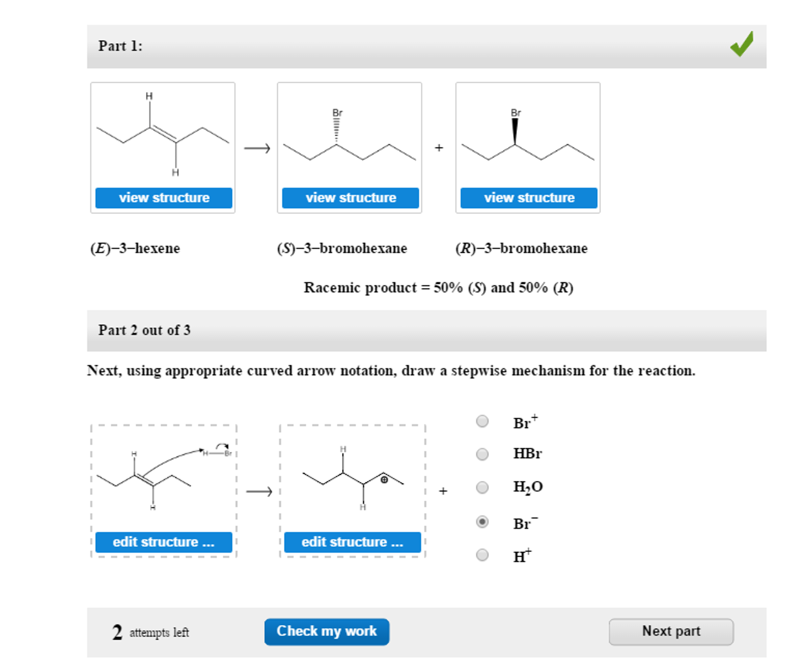View structure of (E)-3-hexene
The image size is (805, 672).
(x=164, y=198)
